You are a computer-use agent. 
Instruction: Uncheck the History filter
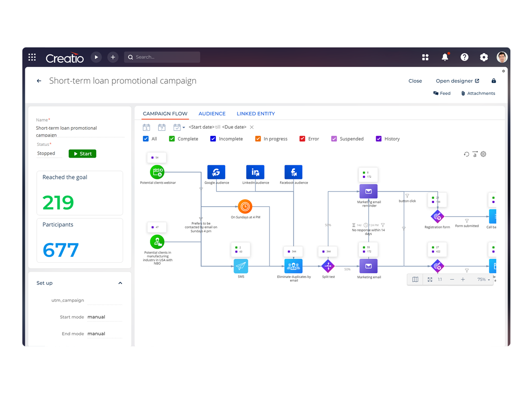point(378,139)
